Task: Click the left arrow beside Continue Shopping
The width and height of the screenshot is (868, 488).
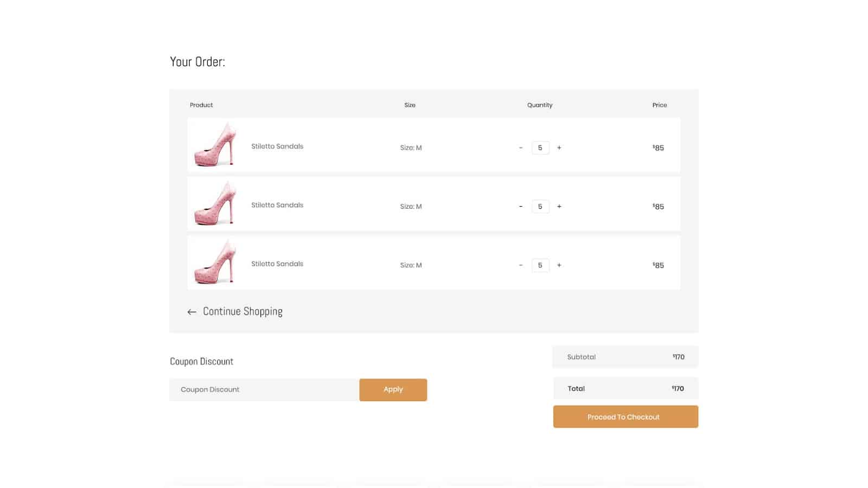Action: pos(192,312)
